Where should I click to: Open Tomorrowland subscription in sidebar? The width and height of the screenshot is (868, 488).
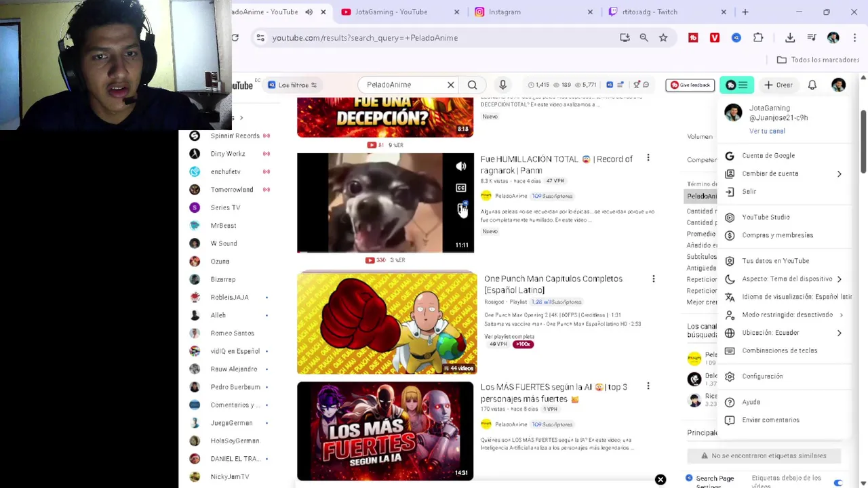click(x=229, y=190)
